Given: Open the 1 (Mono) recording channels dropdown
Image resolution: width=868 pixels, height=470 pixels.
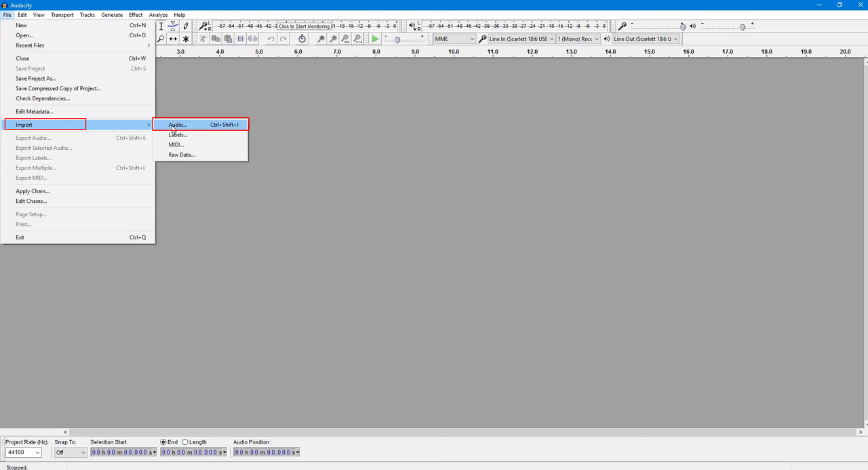Looking at the screenshot, I should (x=579, y=39).
